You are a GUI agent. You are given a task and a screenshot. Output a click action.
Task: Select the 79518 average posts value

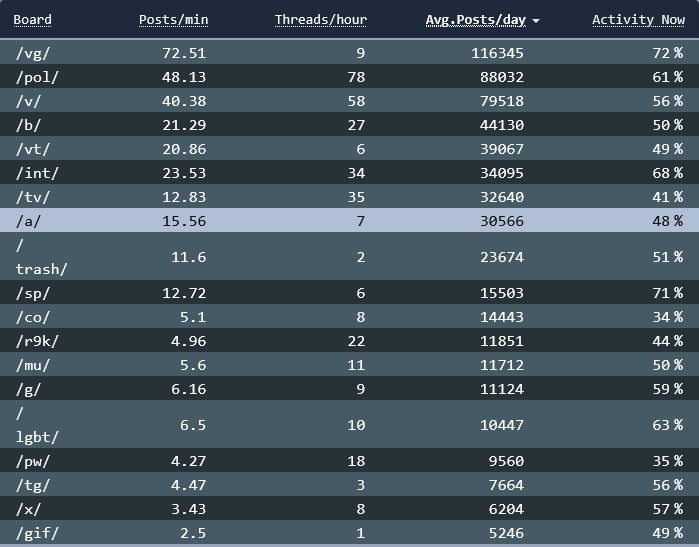502,101
